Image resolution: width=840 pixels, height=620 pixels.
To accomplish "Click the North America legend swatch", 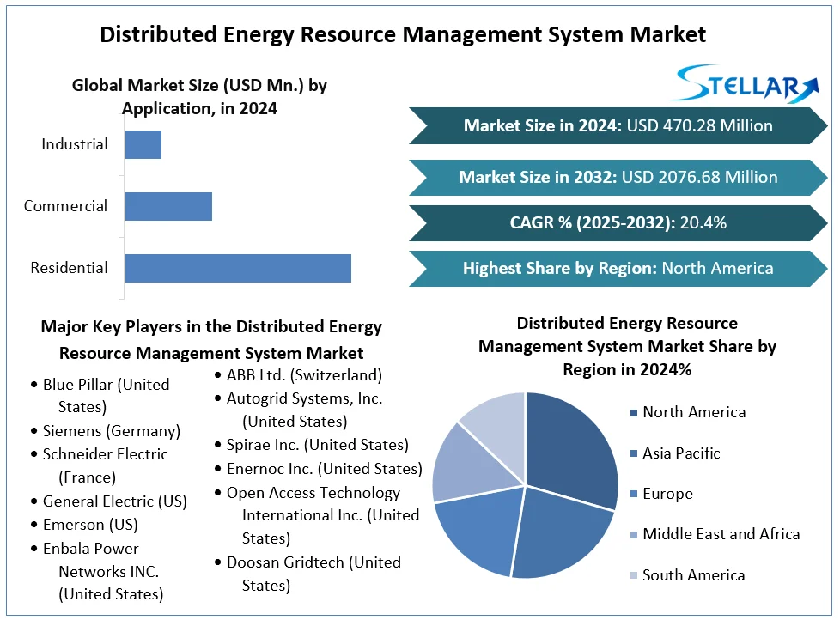I will click(634, 413).
